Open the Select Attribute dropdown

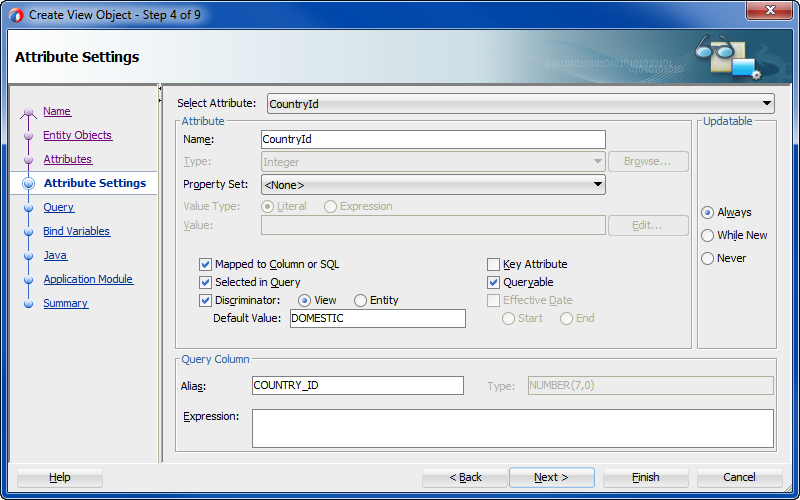tap(520, 104)
